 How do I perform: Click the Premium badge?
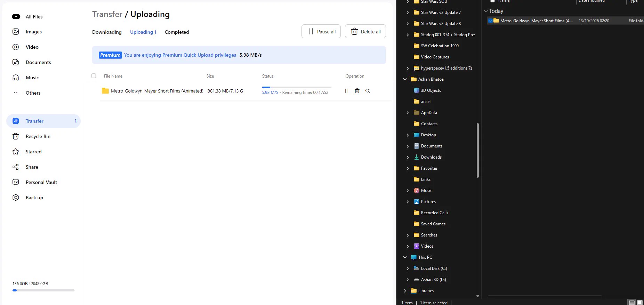click(x=110, y=55)
